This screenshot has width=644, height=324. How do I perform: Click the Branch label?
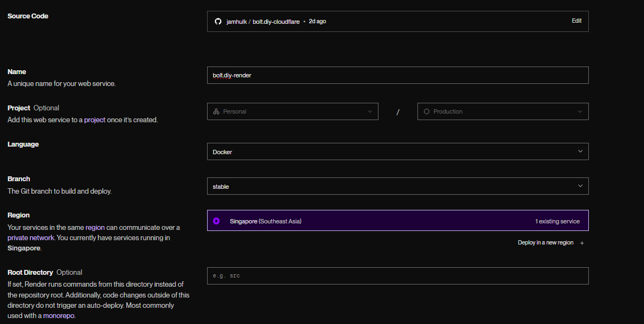18,179
